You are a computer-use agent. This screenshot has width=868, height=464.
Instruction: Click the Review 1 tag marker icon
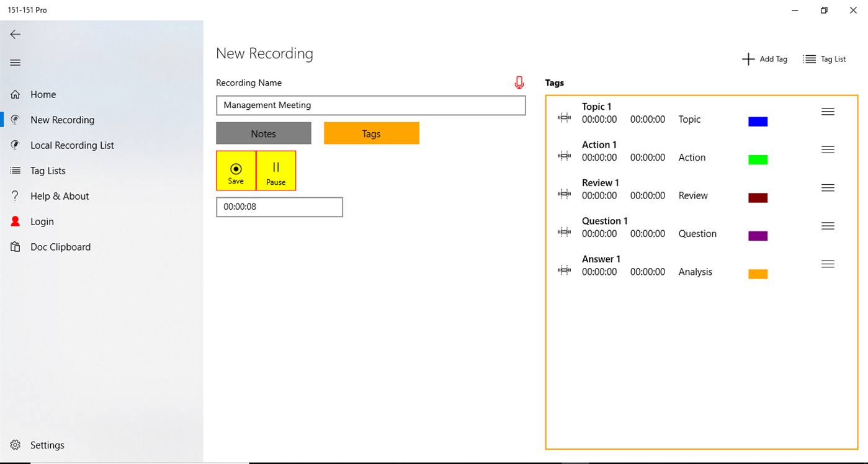tap(563, 193)
